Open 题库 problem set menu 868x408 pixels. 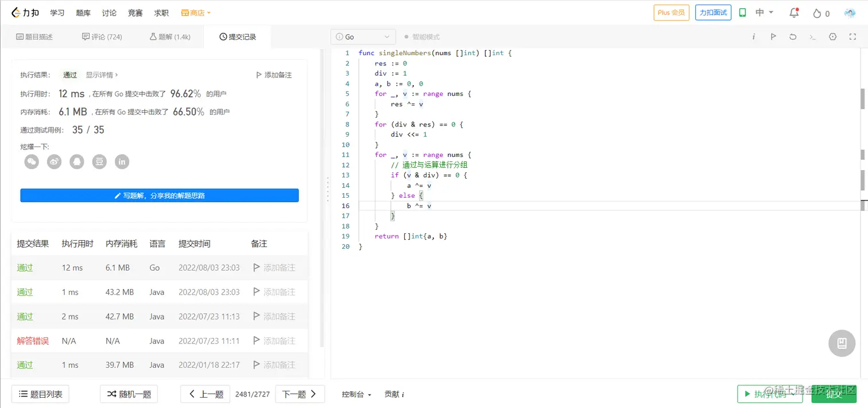coord(83,13)
